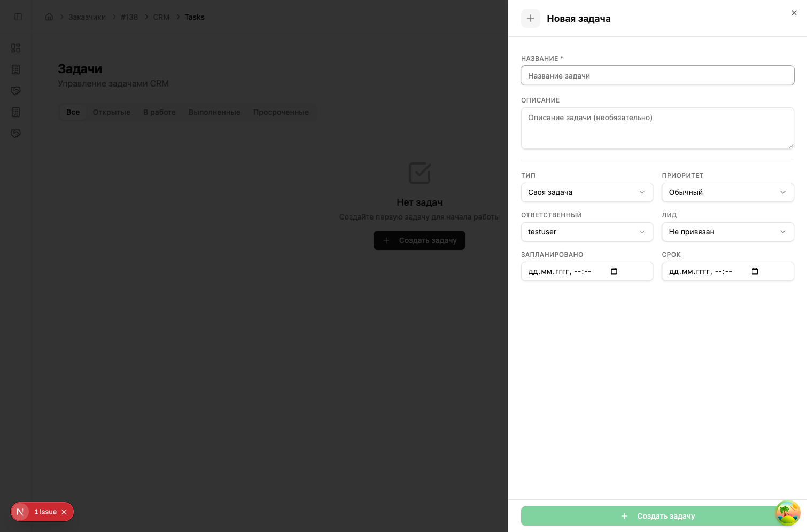Open the dashboard grid icon in sidebar
This screenshot has width=807, height=532.
point(16,48)
